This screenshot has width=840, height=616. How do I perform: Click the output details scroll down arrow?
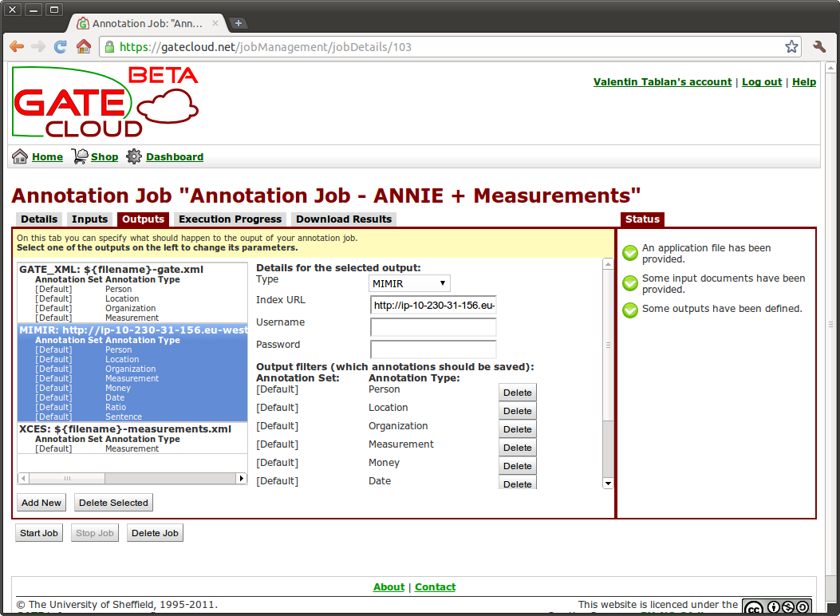(608, 484)
